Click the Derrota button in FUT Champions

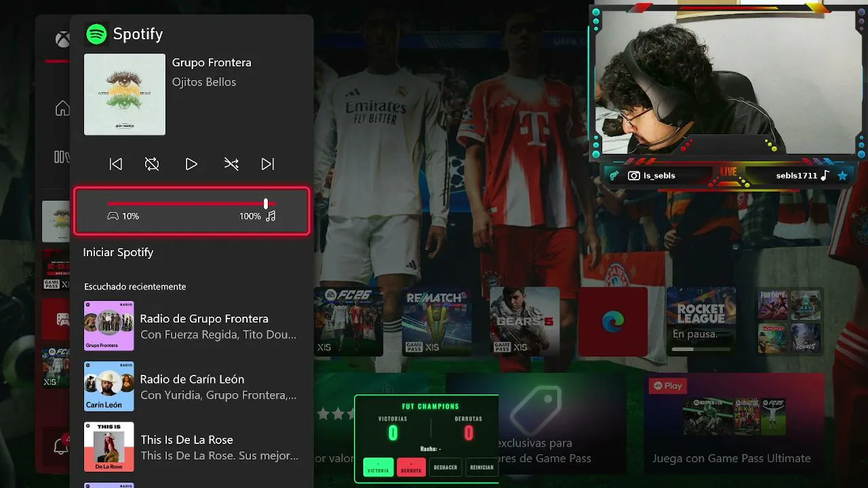click(411, 468)
